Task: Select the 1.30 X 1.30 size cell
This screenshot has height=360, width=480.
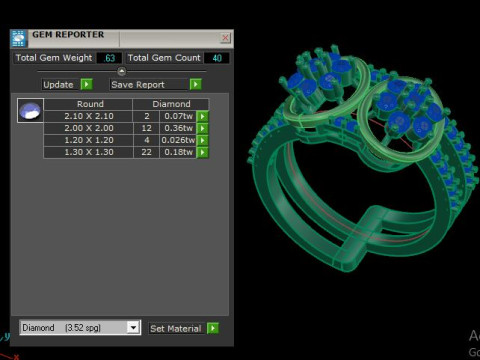Action: 88,152
